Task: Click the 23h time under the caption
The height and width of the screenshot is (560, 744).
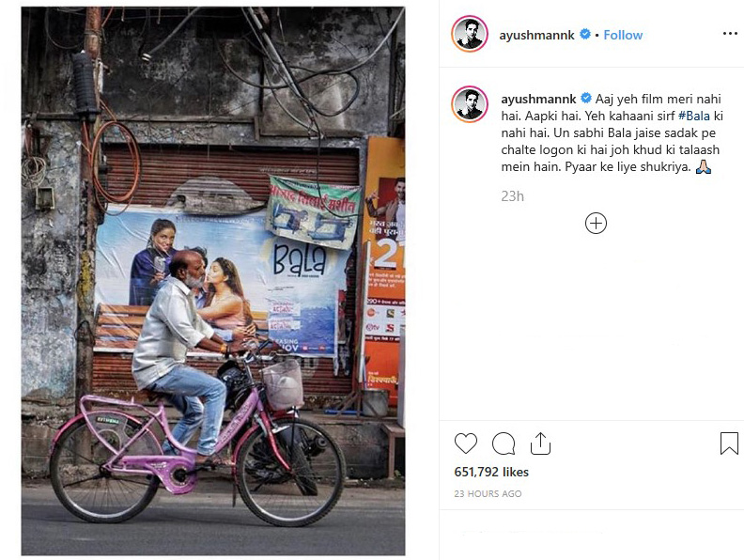Action: [x=513, y=196]
